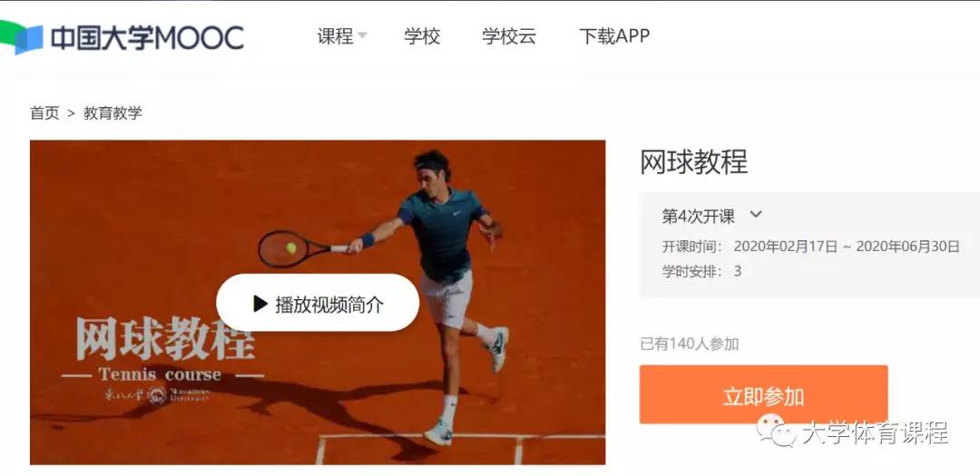Click the 网球教程 course cover thumbnail

318,302
